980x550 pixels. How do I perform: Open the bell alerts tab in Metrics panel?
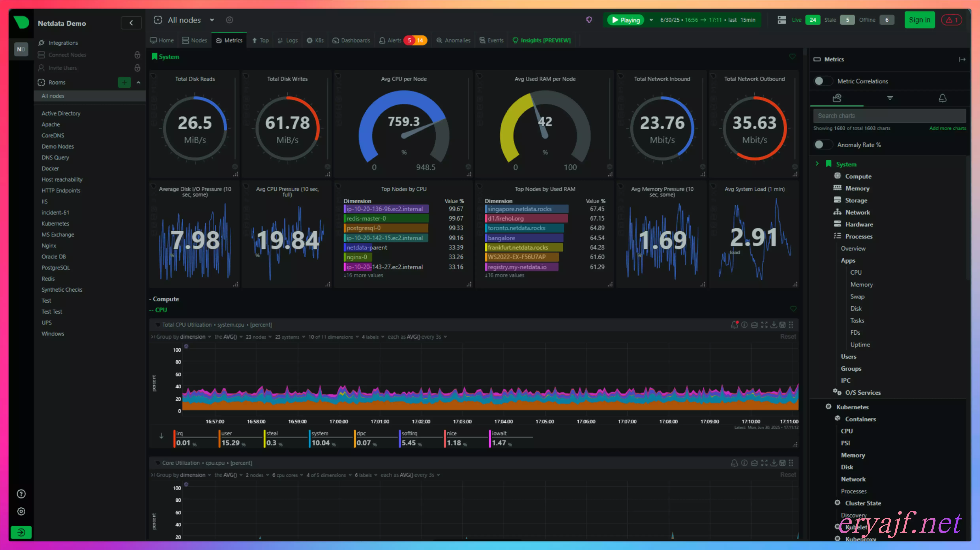pos(942,98)
